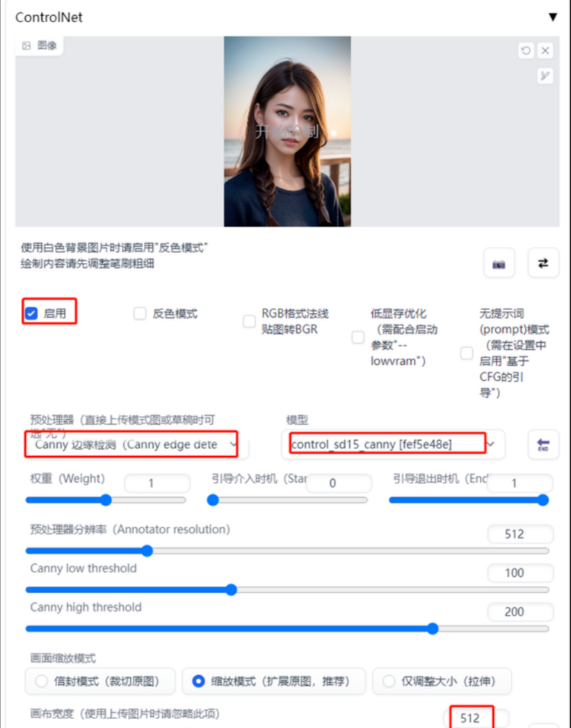
Task: Click the ControlNet panel title
Action: [49, 17]
